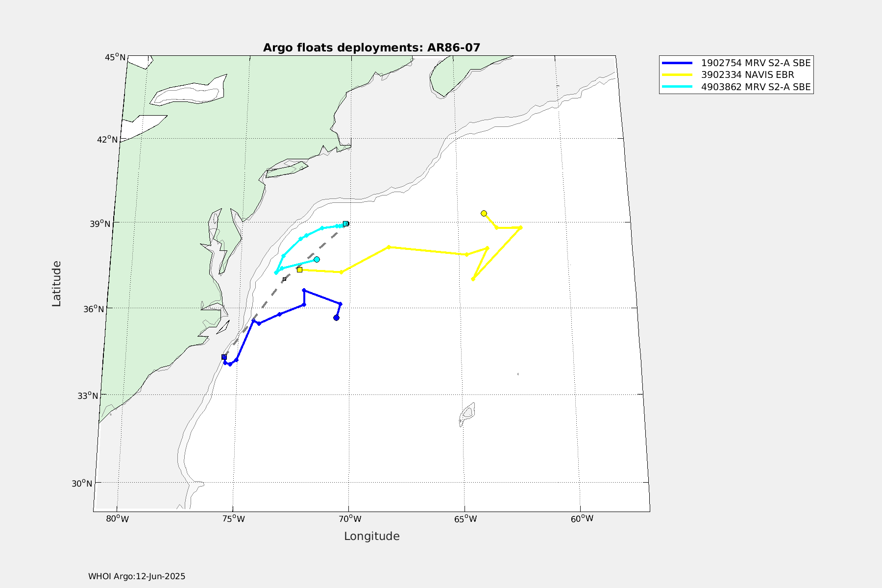Click the WHOI Argo:12-Jun-2025 footer text
The image size is (882, 588).
(137, 576)
